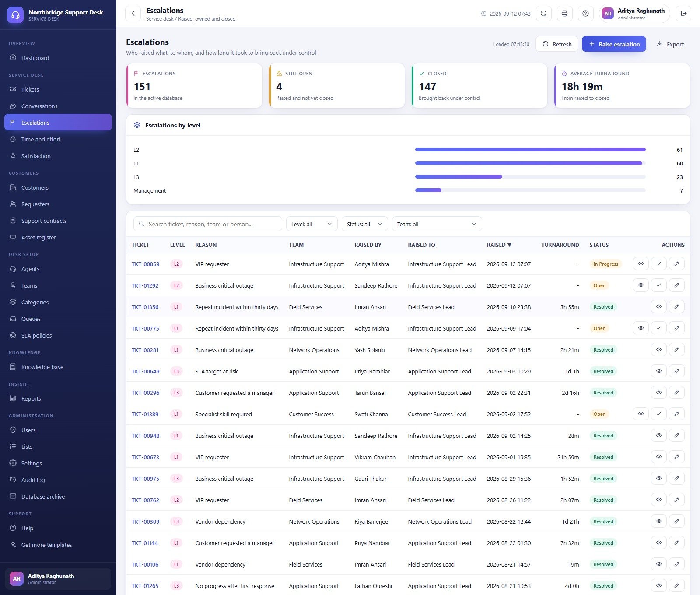The width and height of the screenshot is (700, 595).
Task: Edit pencil icon for TKT-00975
Action: [676, 479]
